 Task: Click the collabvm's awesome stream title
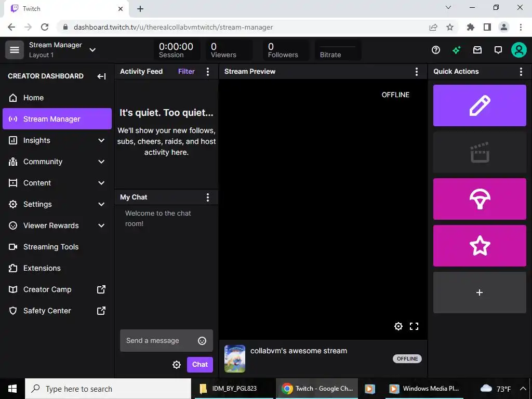pyautogui.click(x=299, y=351)
